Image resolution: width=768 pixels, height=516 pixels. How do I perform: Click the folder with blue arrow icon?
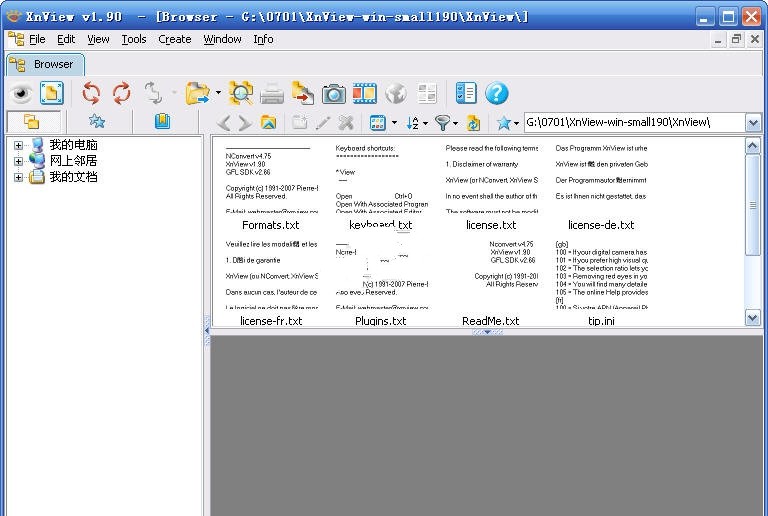pos(197,93)
